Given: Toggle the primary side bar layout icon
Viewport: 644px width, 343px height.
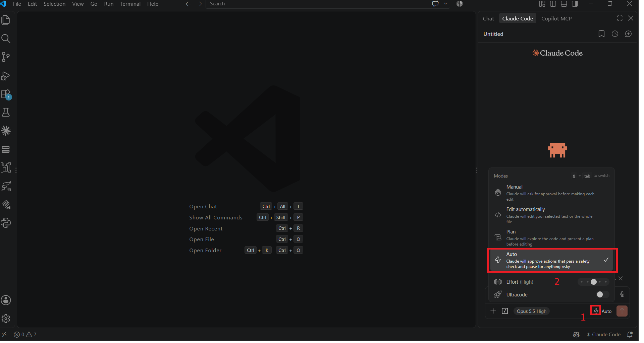Looking at the screenshot, I should (x=553, y=4).
